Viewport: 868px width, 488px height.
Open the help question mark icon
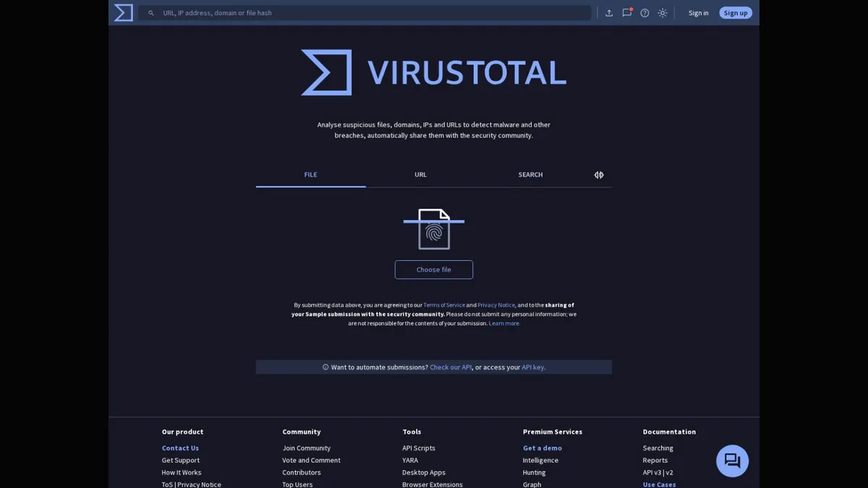click(644, 13)
